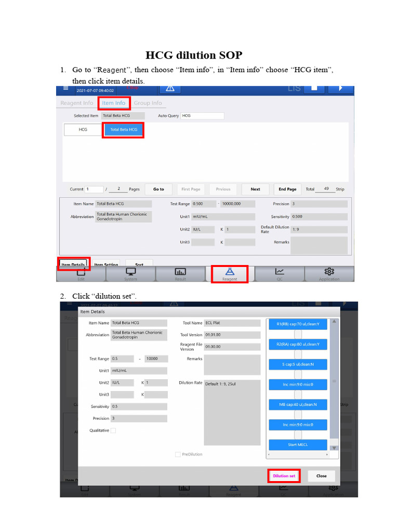Screen dimensions: 399x532
Task: Click the HCG dilution SOP heading
Action: click(x=194, y=55)
